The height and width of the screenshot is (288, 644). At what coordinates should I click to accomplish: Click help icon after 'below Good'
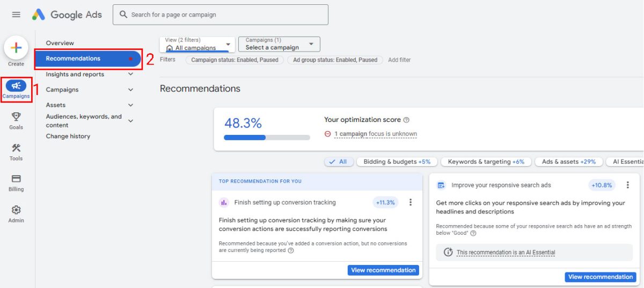click(x=473, y=233)
